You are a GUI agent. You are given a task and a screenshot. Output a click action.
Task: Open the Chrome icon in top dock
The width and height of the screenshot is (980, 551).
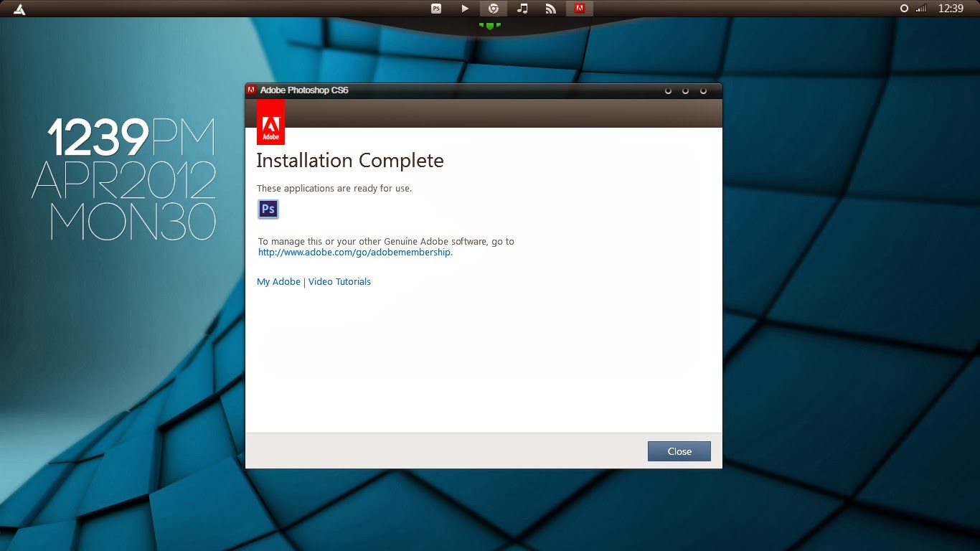(494, 9)
